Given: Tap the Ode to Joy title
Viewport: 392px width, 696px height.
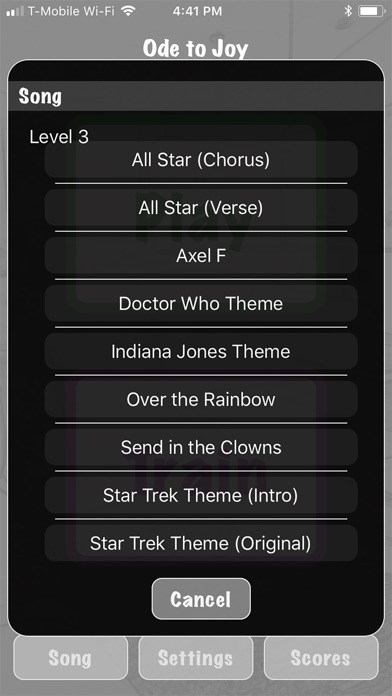Looking at the screenshot, I should (x=195, y=48).
